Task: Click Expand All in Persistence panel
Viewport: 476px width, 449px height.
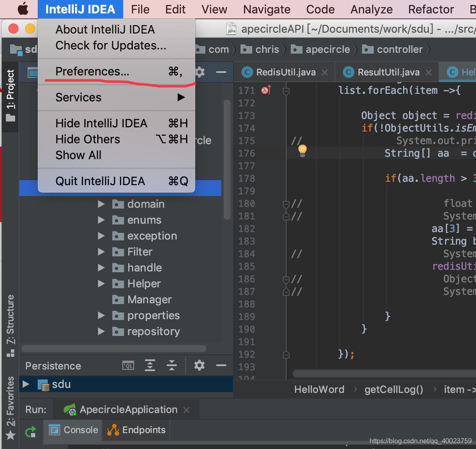Action: point(150,365)
